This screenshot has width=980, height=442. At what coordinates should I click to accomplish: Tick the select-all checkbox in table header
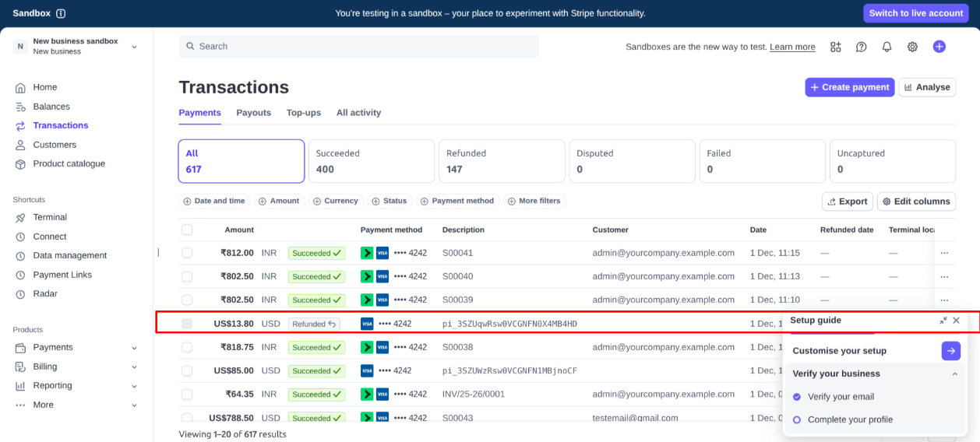coord(187,230)
